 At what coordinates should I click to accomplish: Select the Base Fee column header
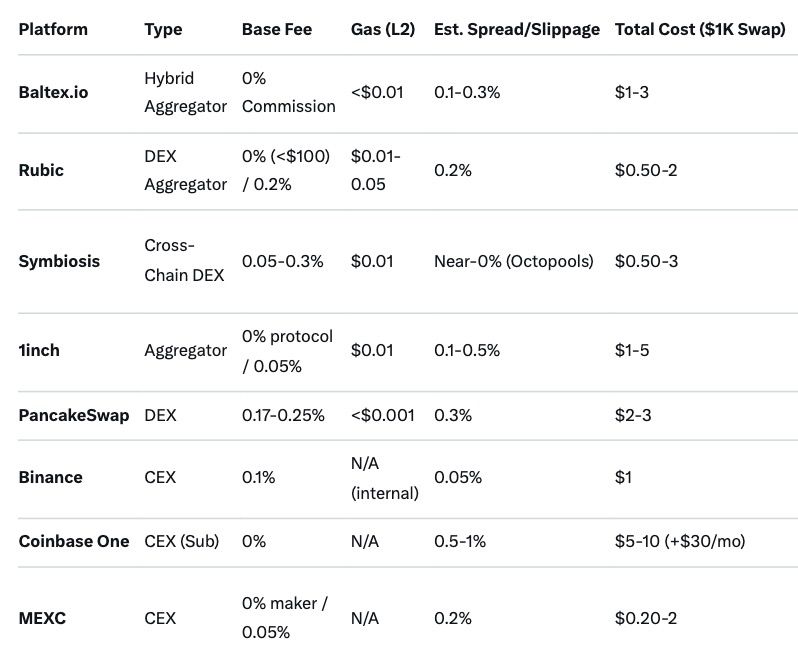click(276, 29)
